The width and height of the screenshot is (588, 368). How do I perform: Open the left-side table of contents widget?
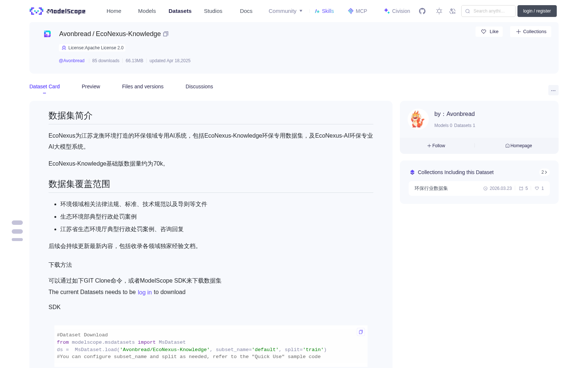[17, 231]
